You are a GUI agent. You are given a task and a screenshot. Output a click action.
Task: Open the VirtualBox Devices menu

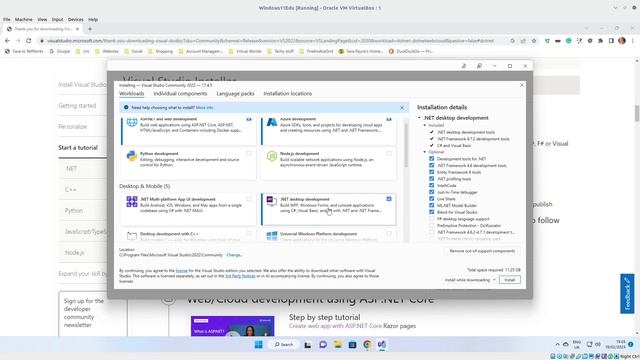pos(76,19)
